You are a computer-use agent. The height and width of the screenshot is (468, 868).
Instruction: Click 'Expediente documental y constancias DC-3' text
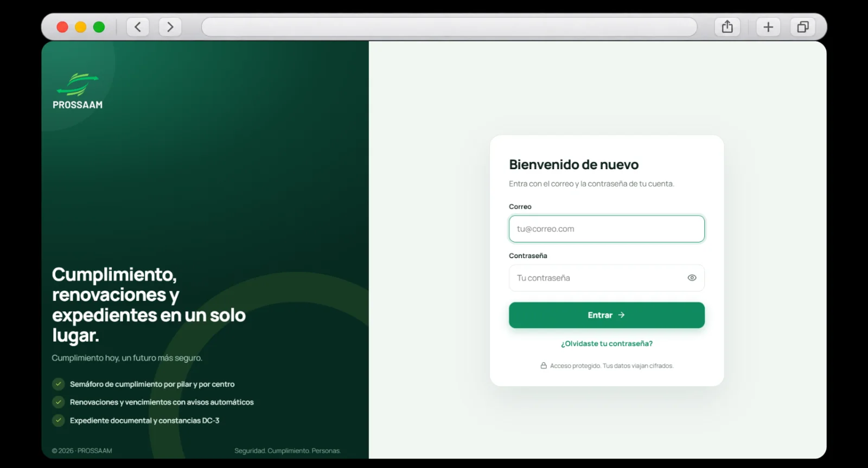click(144, 420)
